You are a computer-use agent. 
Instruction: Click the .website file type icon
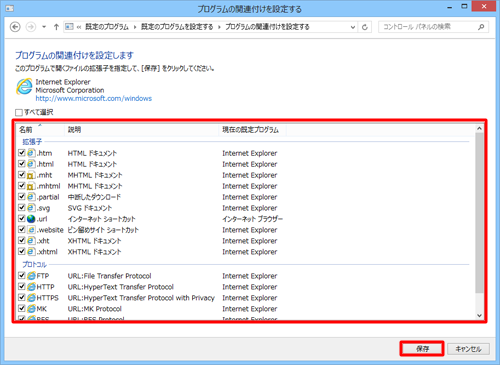tap(31, 230)
